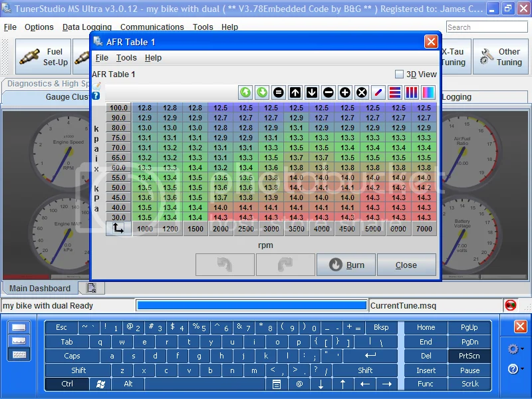Screen dimensions: 532x399
Task: Click the axis swap arrow icon below table
Action: click(x=118, y=228)
